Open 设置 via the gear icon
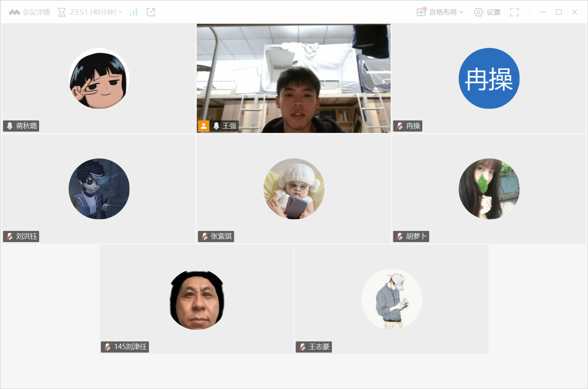 pos(478,12)
